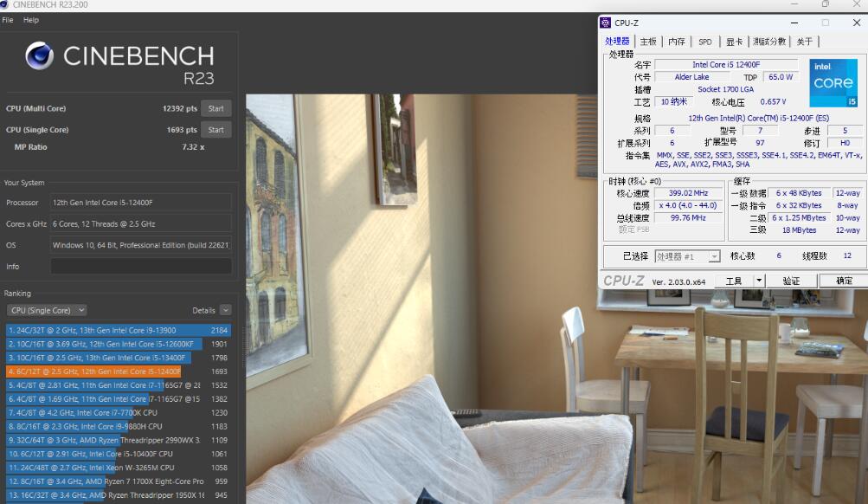Open the SPD tab in CPU-Z
The width and height of the screenshot is (868, 504).
tap(705, 42)
